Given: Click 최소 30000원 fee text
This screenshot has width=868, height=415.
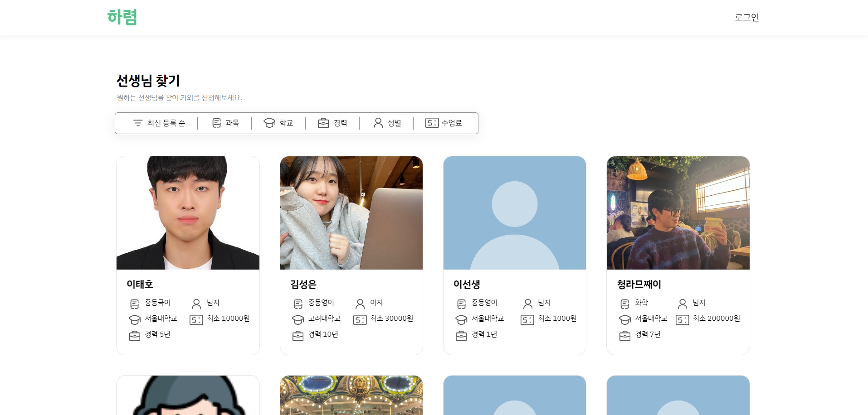Looking at the screenshot, I should point(392,318).
